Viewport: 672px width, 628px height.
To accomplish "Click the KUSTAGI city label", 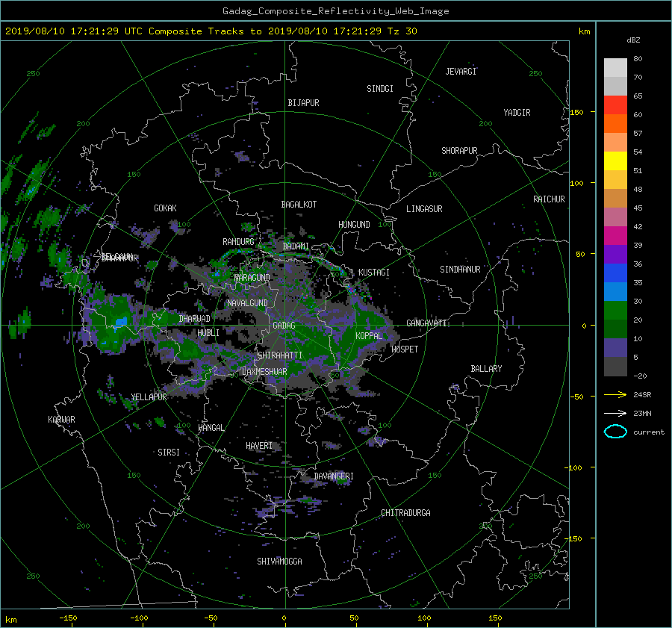I will (x=374, y=273).
